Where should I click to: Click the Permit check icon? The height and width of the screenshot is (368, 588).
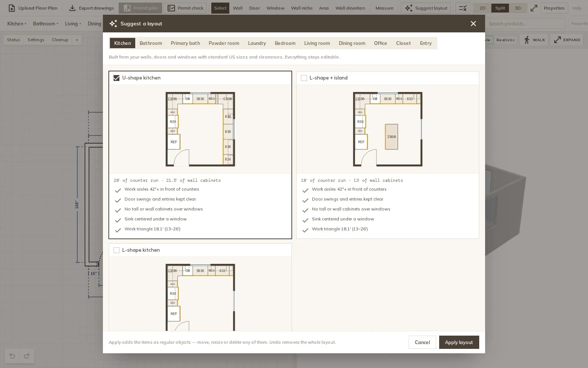coord(171,8)
